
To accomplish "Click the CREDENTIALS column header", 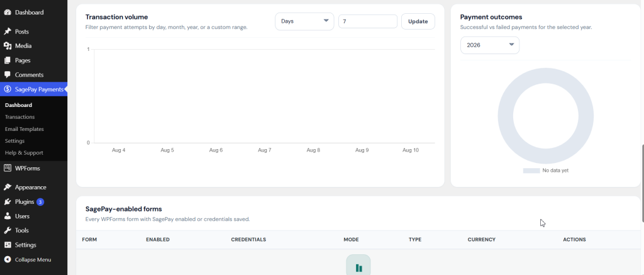I will coord(248,240).
